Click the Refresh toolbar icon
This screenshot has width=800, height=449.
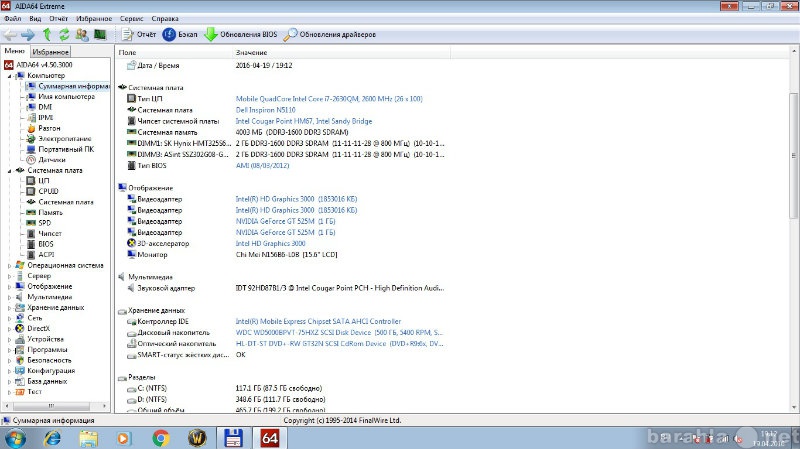(64, 35)
